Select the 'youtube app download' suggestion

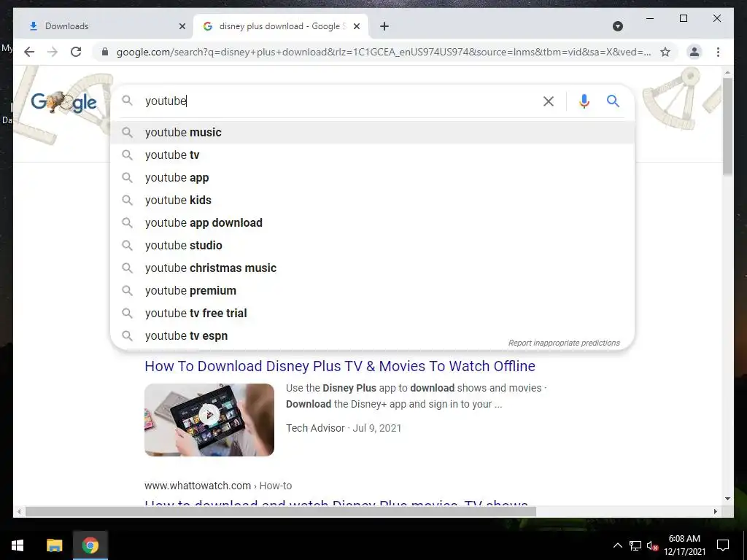[373, 223]
